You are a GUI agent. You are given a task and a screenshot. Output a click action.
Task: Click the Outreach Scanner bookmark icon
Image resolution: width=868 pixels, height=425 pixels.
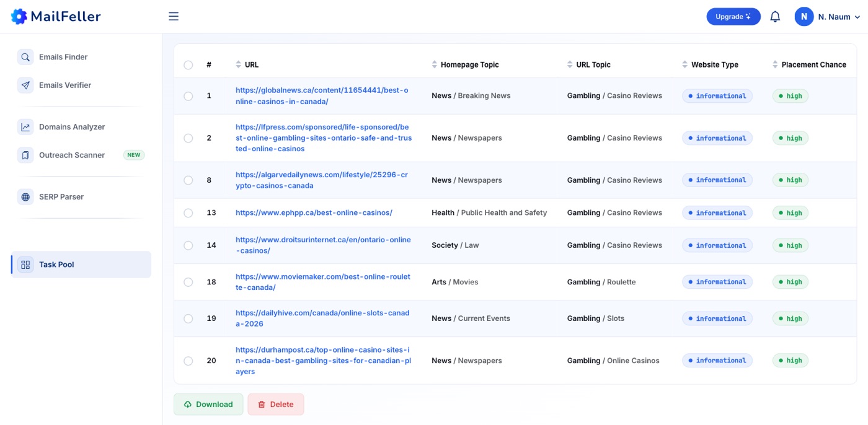(x=25, y=155)
